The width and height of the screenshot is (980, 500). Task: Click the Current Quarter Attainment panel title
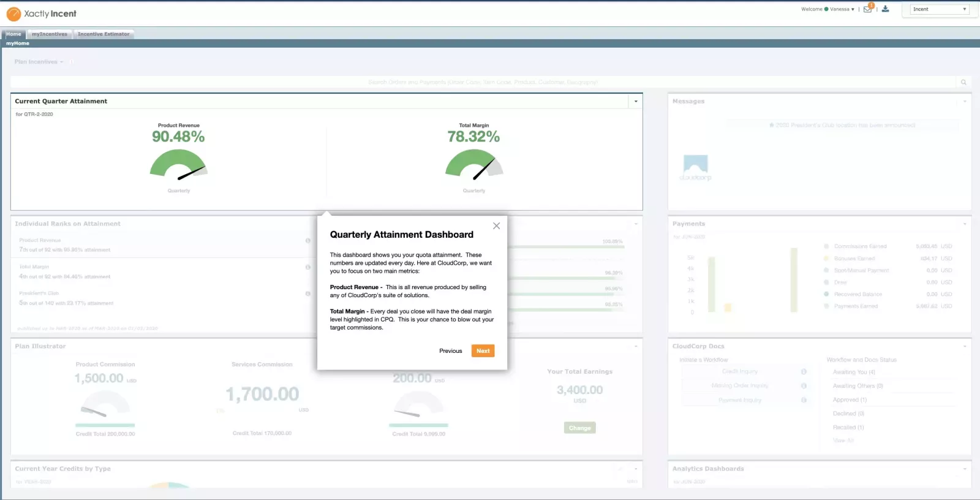61,101
